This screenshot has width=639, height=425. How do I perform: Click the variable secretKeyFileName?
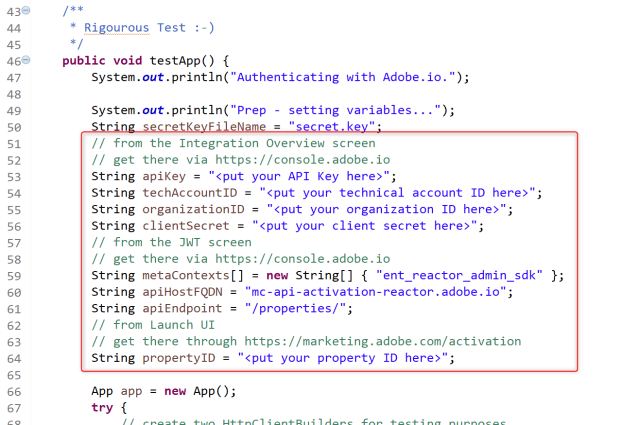click(x=204, y=127)
